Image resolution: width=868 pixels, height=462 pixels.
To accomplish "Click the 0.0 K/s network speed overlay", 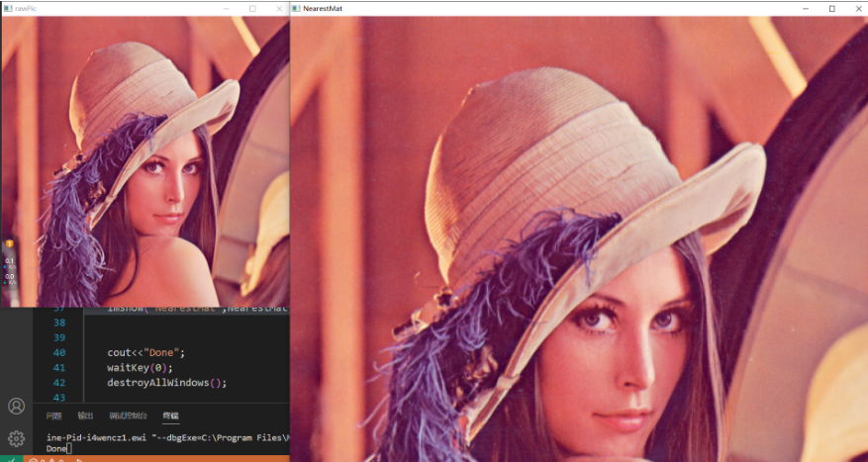I will point(11,278).
